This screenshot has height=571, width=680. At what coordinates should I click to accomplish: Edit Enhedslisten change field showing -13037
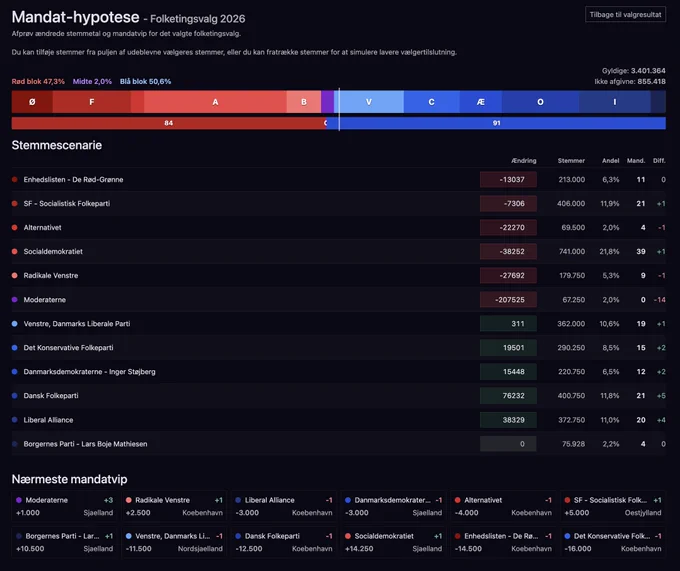point(508,179)
